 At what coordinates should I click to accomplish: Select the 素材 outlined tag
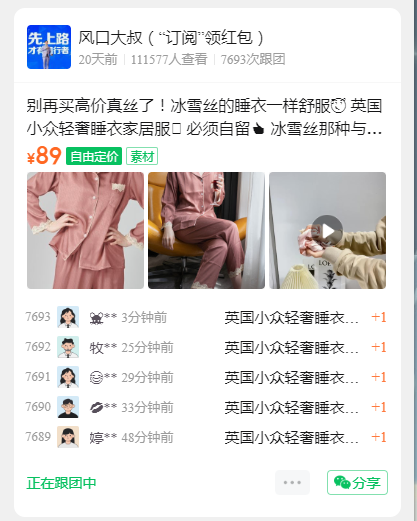point(142,156)
